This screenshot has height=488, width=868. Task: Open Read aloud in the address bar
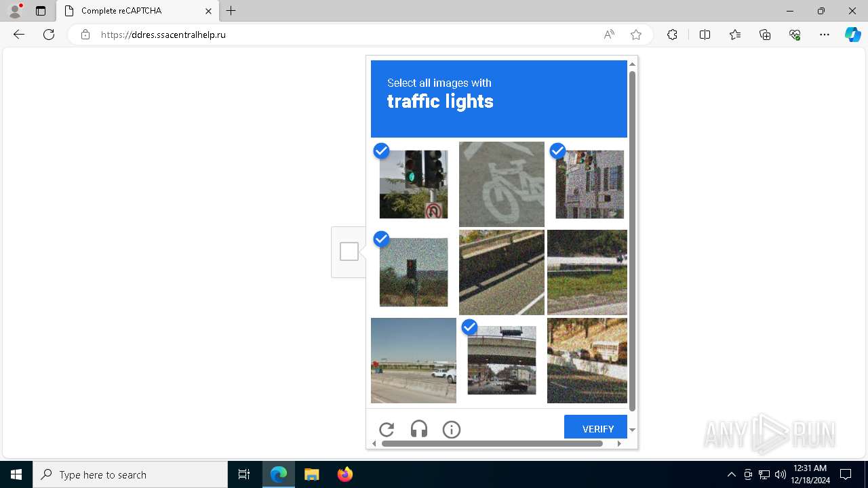pyautogui.click(x=609, y=35)
